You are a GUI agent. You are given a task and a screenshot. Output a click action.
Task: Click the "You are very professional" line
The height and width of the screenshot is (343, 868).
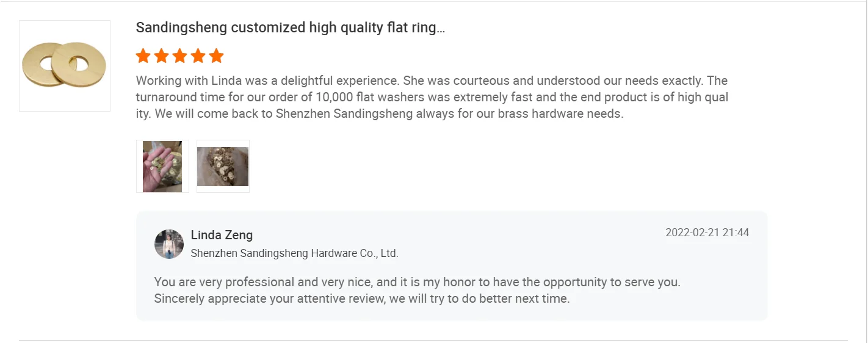pos(417,283)
